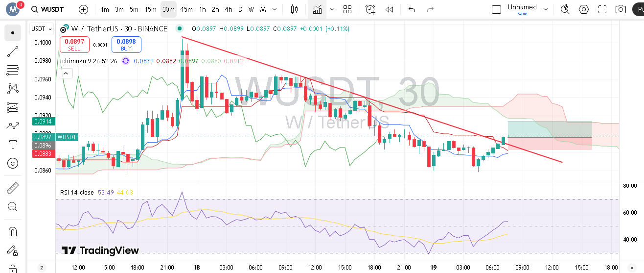Switch chart to monthly M interval

(263, 9)
